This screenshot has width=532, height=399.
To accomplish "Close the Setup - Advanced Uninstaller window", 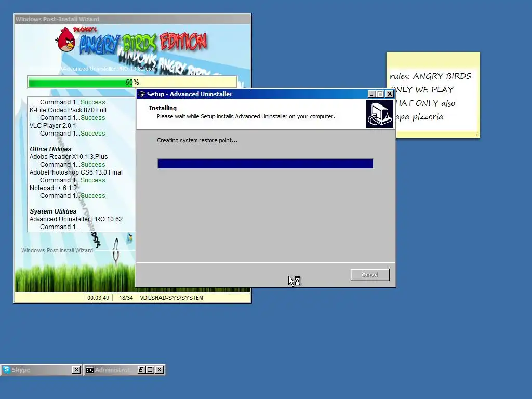I will click(390, 94).
